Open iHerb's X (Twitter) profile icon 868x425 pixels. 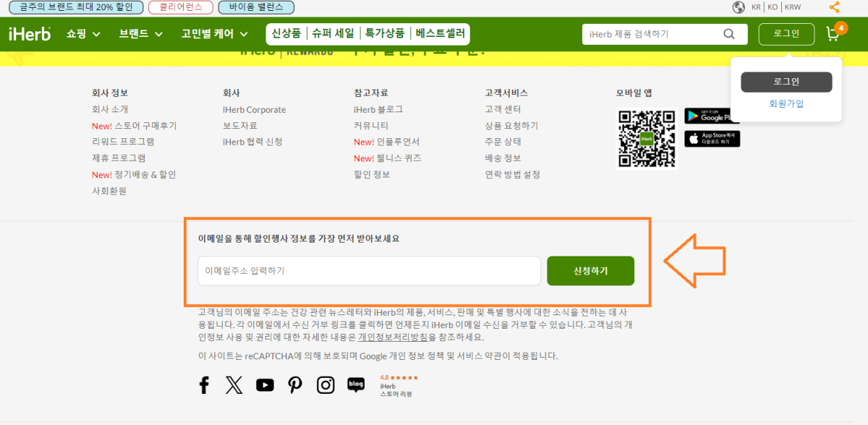pos(234,384)
